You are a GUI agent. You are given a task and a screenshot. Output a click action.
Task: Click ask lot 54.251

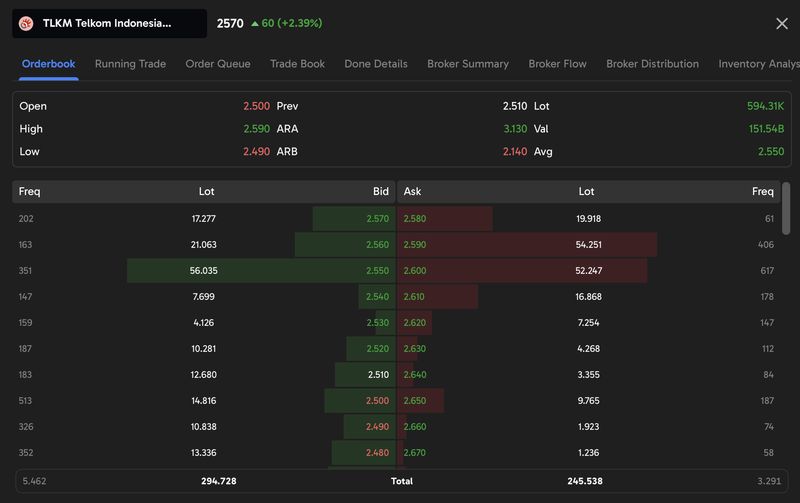pos(588,244)
